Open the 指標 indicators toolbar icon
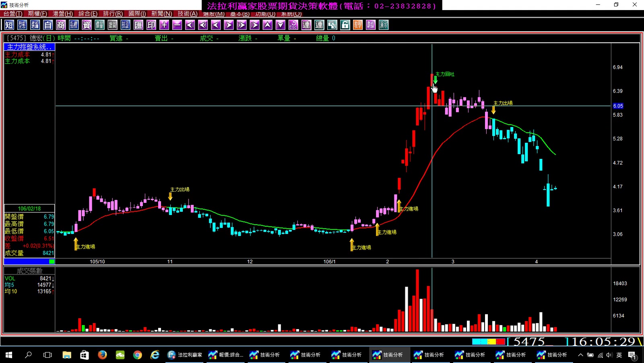 point(74,25)
